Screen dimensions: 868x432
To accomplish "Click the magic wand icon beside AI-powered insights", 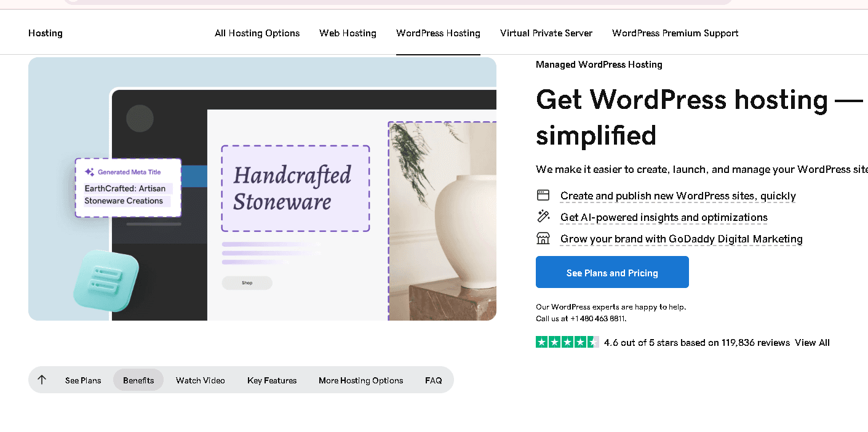I will point(543,217).
